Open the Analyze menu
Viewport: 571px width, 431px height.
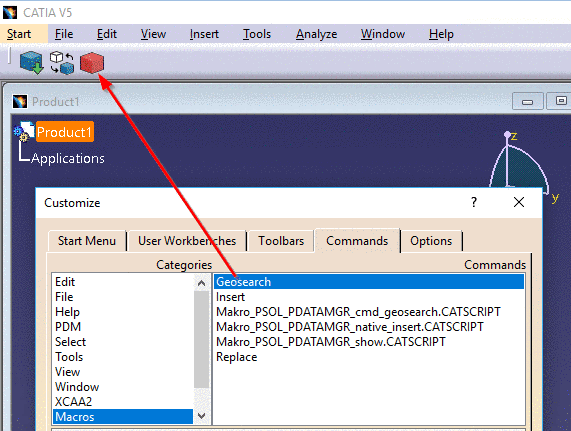pyautogui.click(x=316, y=34)
